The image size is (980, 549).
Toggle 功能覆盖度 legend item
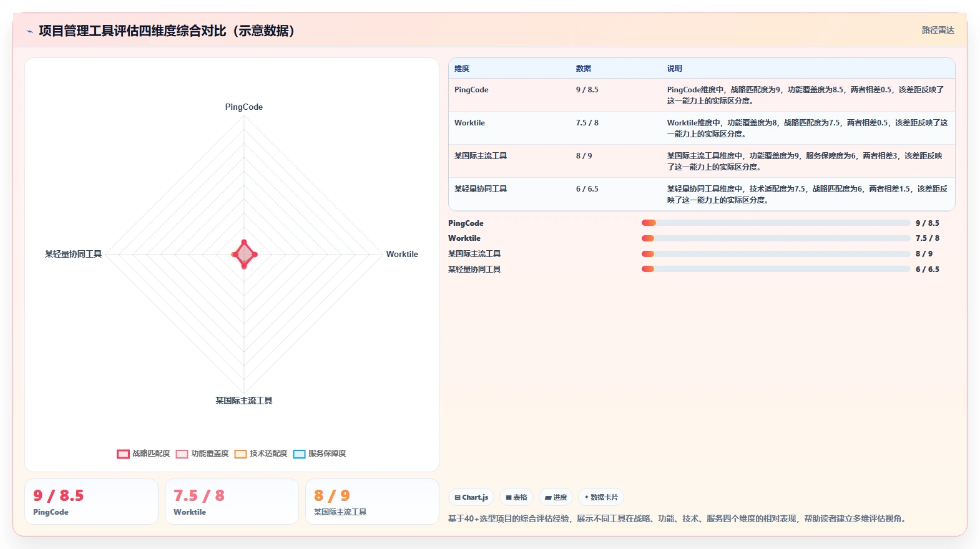point(202,454)
